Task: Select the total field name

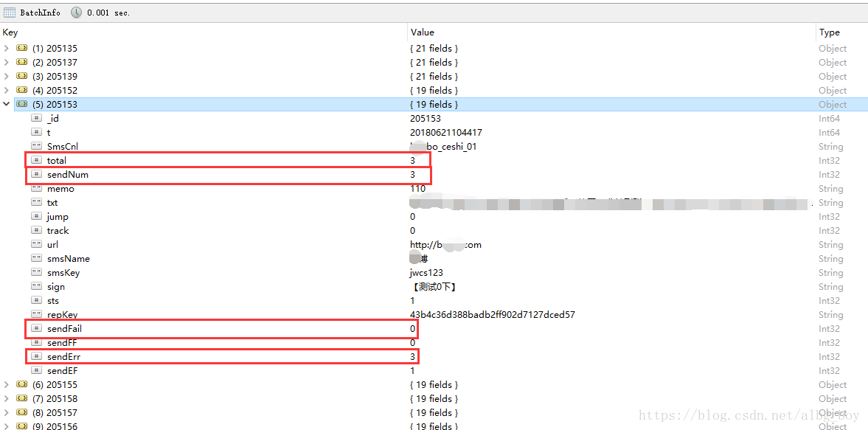Action: (57, 161)
